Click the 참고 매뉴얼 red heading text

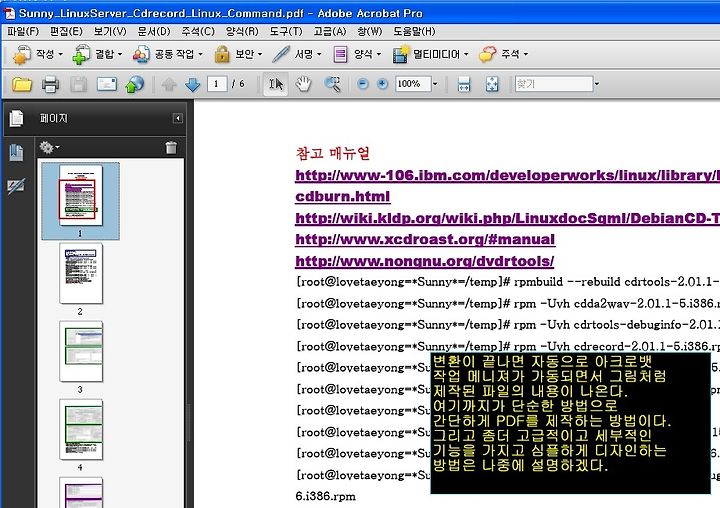click(x=333, y=153)
